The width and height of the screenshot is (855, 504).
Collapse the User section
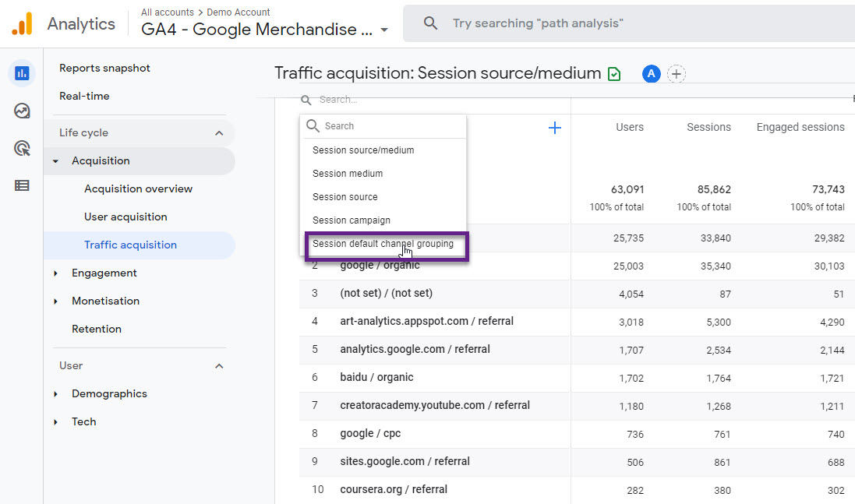(x=219, y=366)
